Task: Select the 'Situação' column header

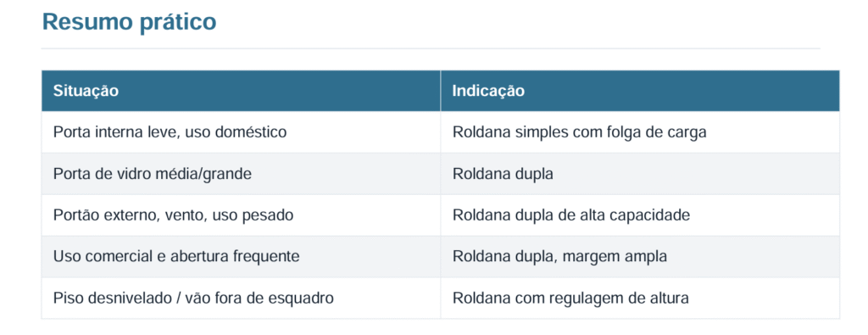Action: [x=241, y=91]
